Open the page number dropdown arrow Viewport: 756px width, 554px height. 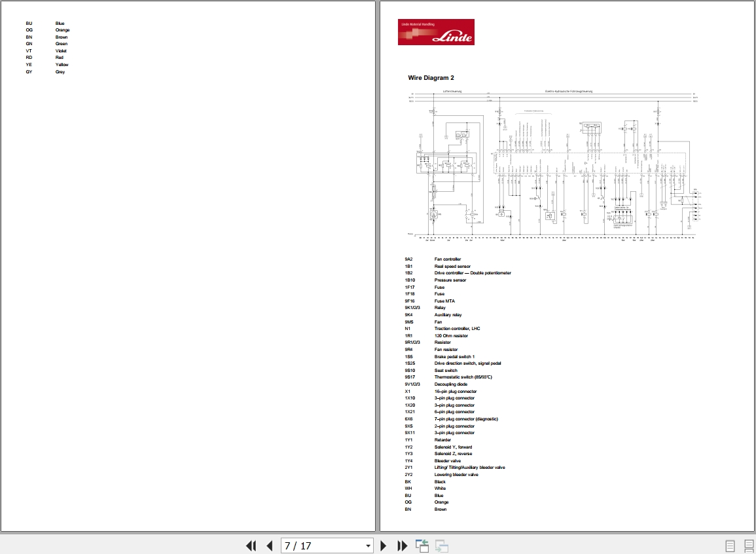(x=368, y=545)
